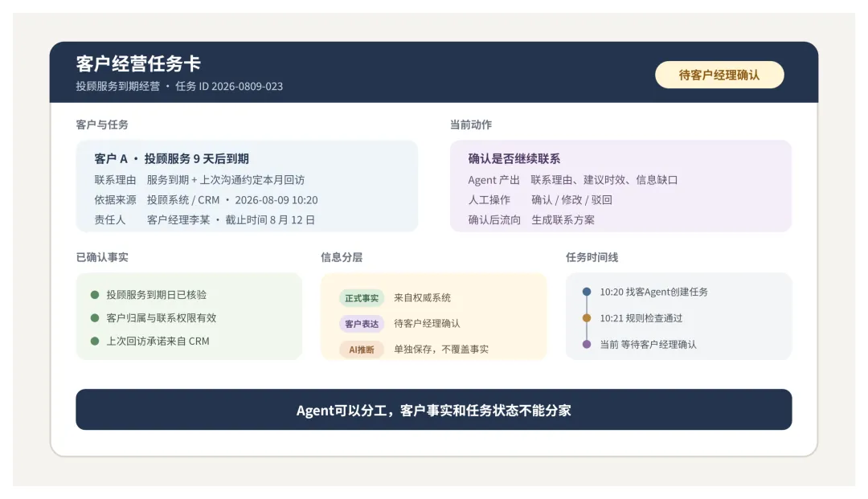Click the Agent可以分工 bottom banner
Viewport: 868px width, 499px height.
pyautogui.click(x=434, y=409)
